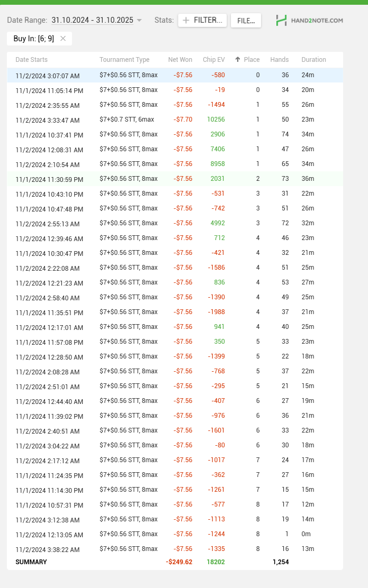Sort by Net Won column header
This screenshot has height=588, width=368.
point(180,60)
